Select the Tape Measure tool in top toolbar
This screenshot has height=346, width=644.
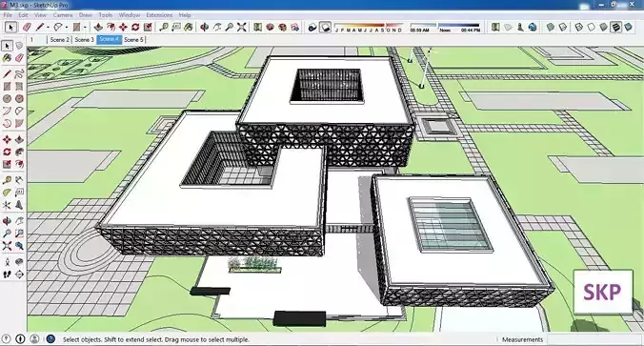[164, 28]
